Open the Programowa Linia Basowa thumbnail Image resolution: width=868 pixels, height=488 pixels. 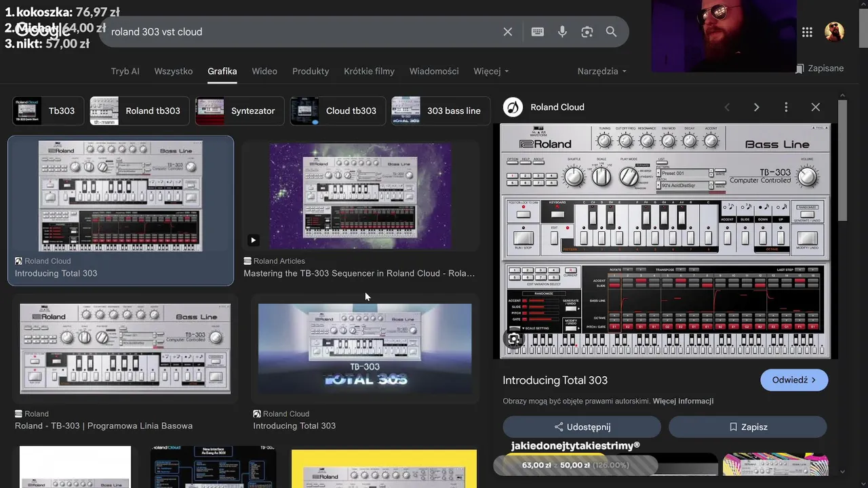125,349
